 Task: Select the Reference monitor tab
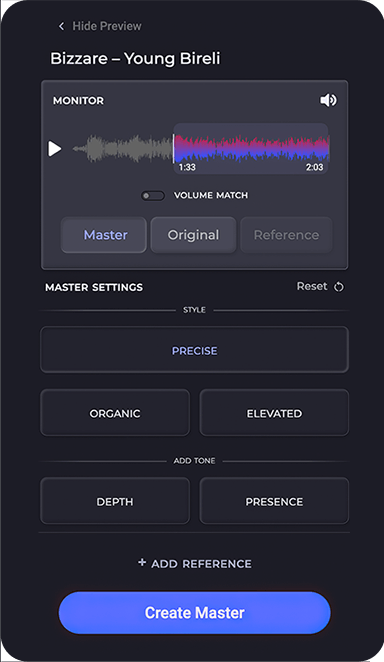pyautogui.click(x=286, y=235)
